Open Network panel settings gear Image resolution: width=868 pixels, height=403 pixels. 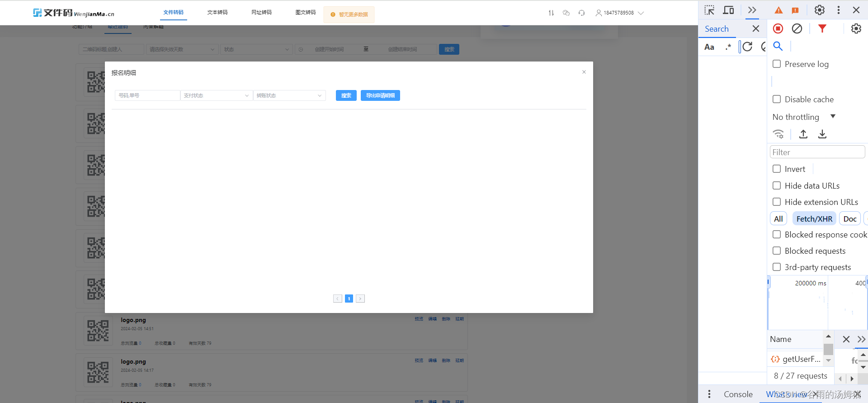tap(856, 28)
